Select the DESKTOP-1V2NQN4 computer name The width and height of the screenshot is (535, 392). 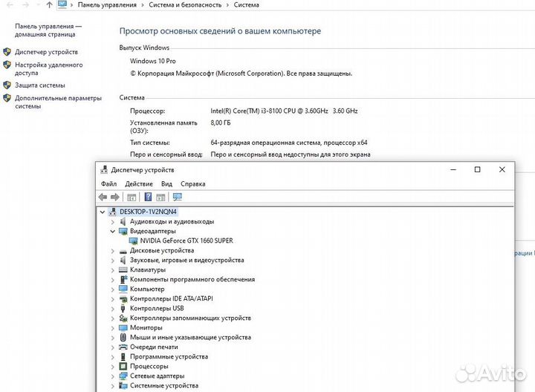click(148, 212)
